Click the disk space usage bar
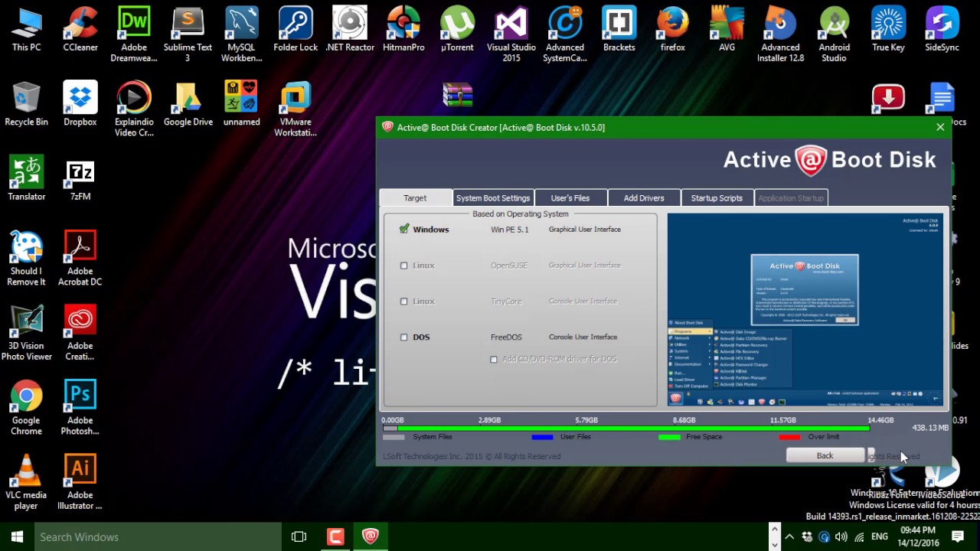 [626, 429]
